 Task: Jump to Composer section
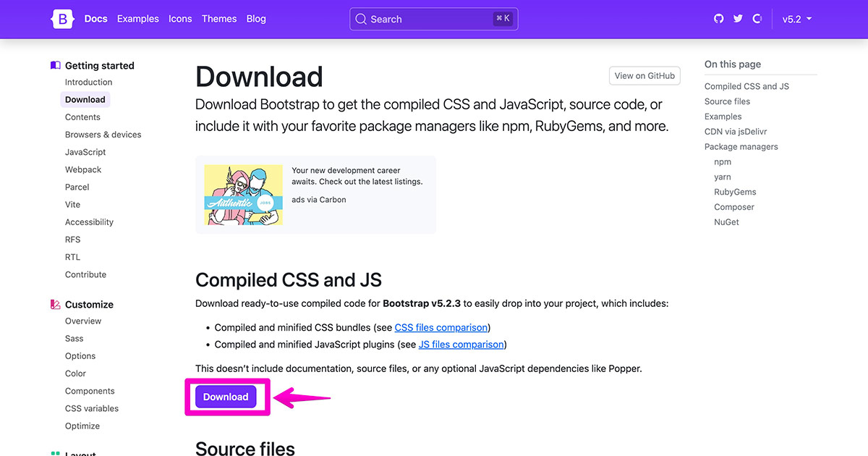pos(734,207)
